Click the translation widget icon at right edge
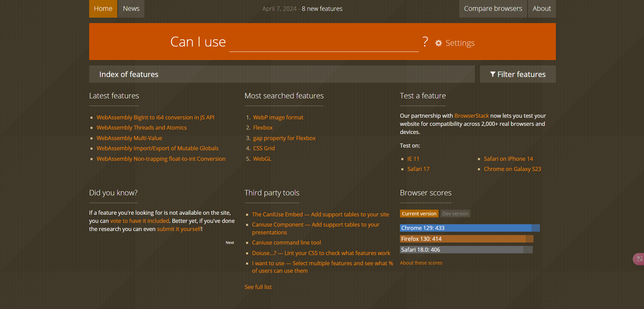Image resolution: width=644 pixels, height=309 pixels. pos(639,259)
